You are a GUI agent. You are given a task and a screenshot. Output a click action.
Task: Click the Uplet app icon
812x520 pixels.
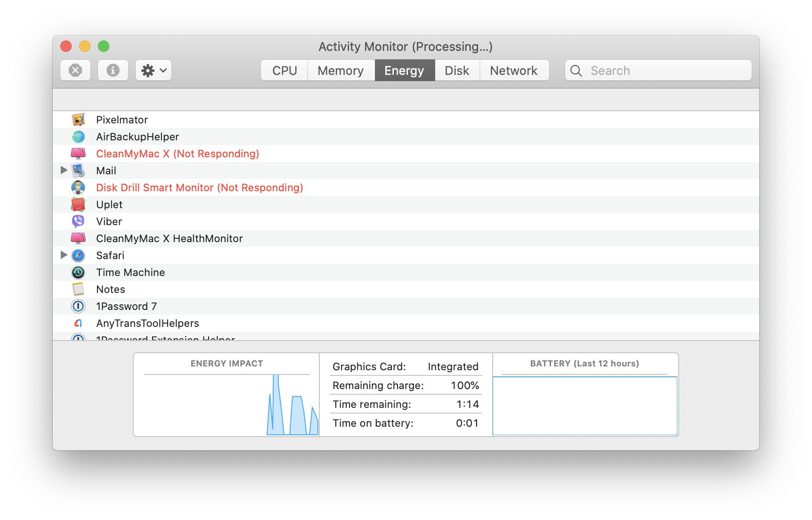[x=78, y=204]
